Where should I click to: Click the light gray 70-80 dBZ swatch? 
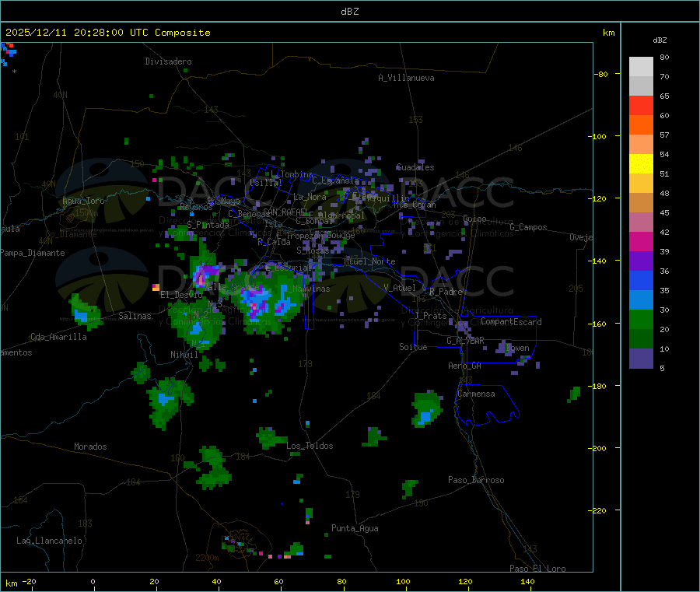click(641, 67)
